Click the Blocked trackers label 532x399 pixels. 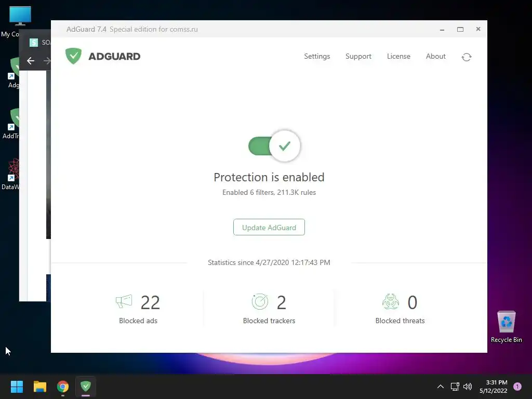tap(269, 321)
